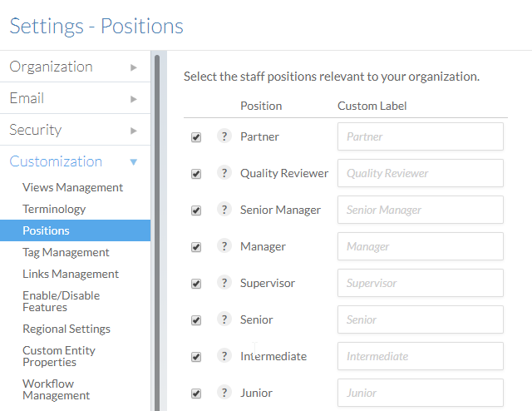Expand the Organization settings section

75,67
